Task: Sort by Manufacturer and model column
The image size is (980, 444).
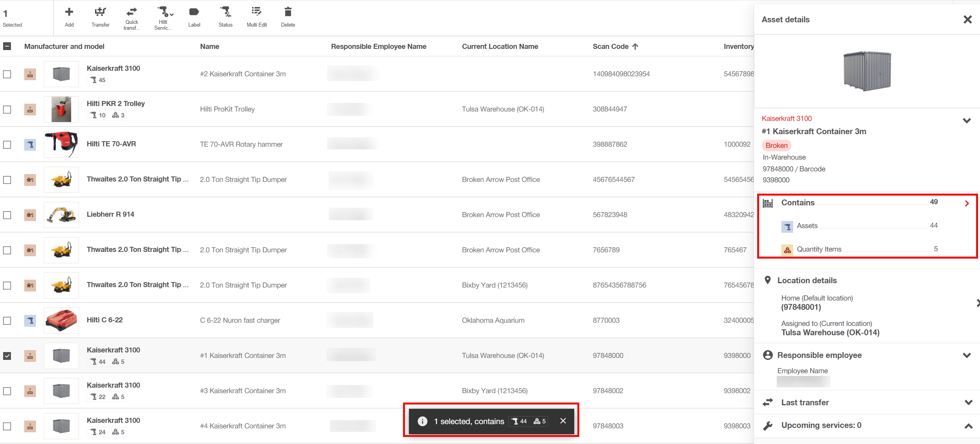Action: (x=64, y=46)
